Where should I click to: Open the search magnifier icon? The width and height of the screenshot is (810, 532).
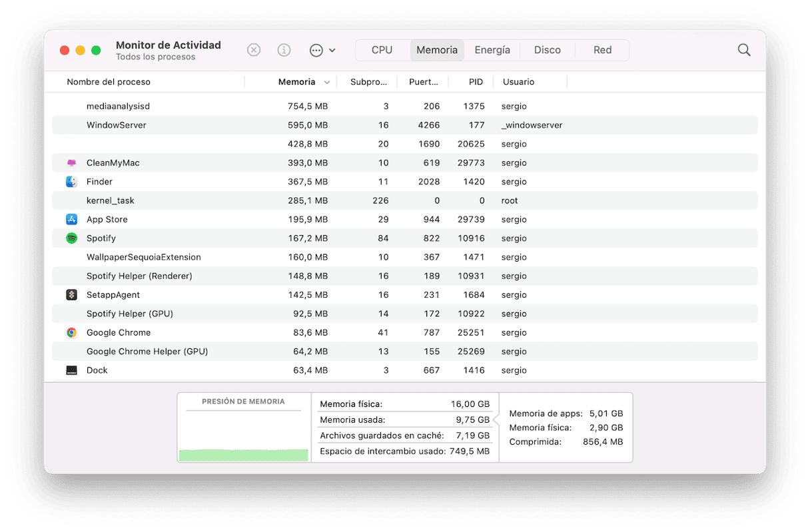tap(744, 50)
